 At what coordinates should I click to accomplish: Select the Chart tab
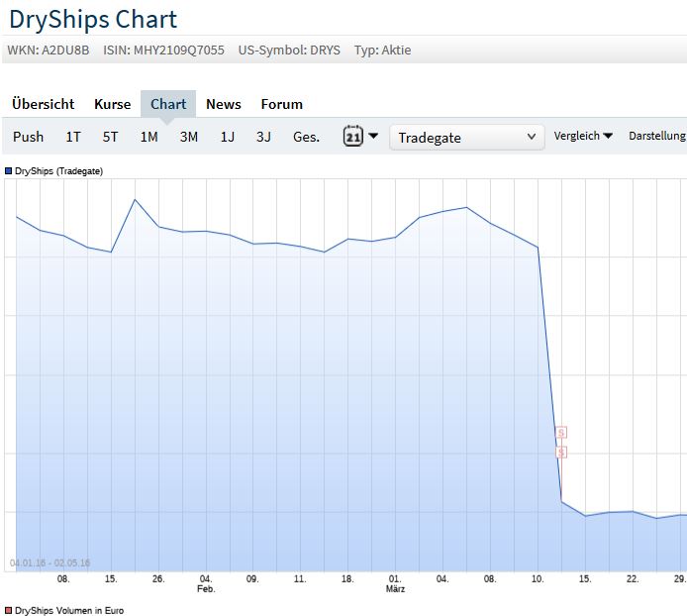(168, 104)
